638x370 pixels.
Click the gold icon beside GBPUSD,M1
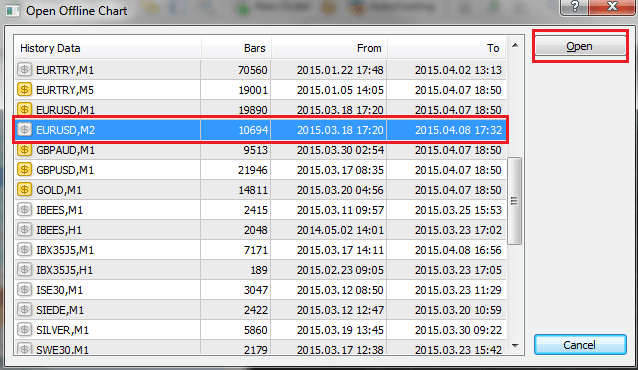coord(24,169)
